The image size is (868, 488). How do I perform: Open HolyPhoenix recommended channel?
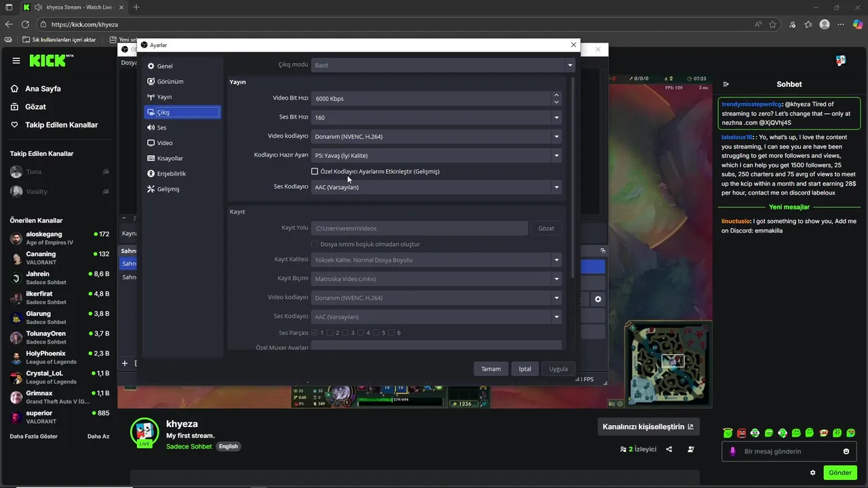(60, 357)
